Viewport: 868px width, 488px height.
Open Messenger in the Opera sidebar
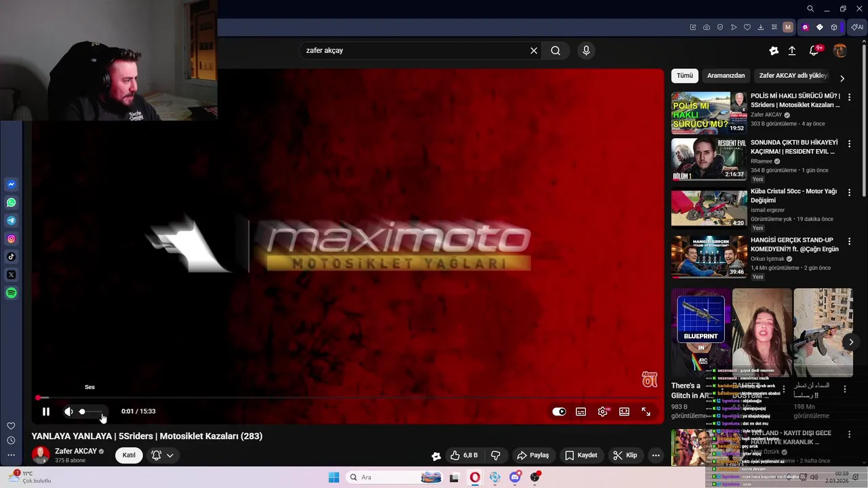click(12, 184)
